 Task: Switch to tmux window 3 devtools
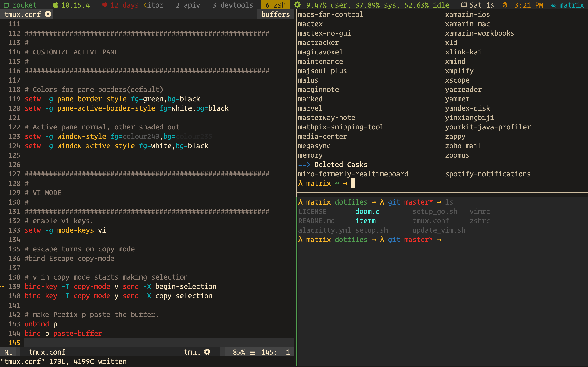(233, 5)
